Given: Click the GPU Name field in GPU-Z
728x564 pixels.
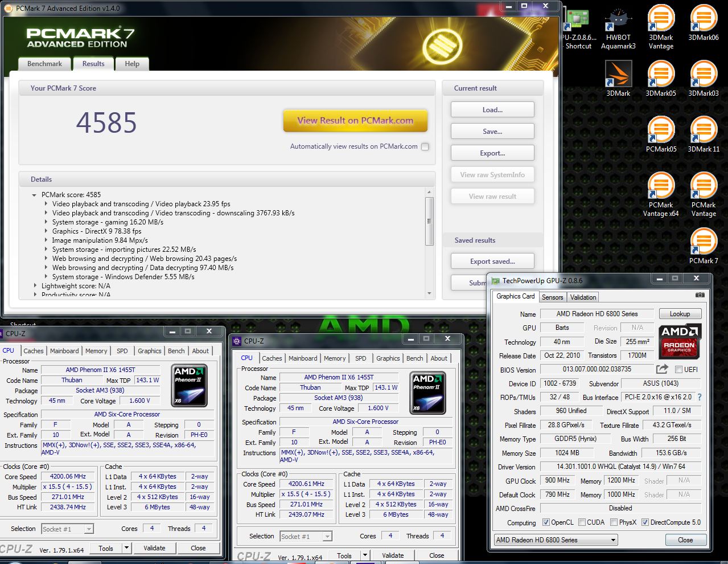Looking at the screenshot, I should (x=597, y=314).
